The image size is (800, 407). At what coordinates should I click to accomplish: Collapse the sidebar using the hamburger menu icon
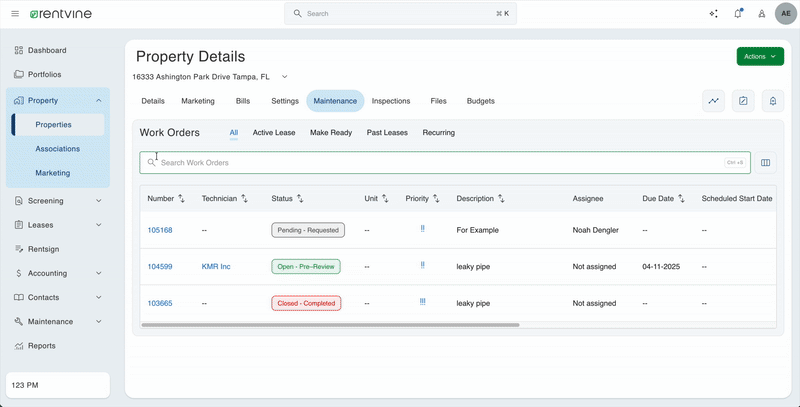15,14
